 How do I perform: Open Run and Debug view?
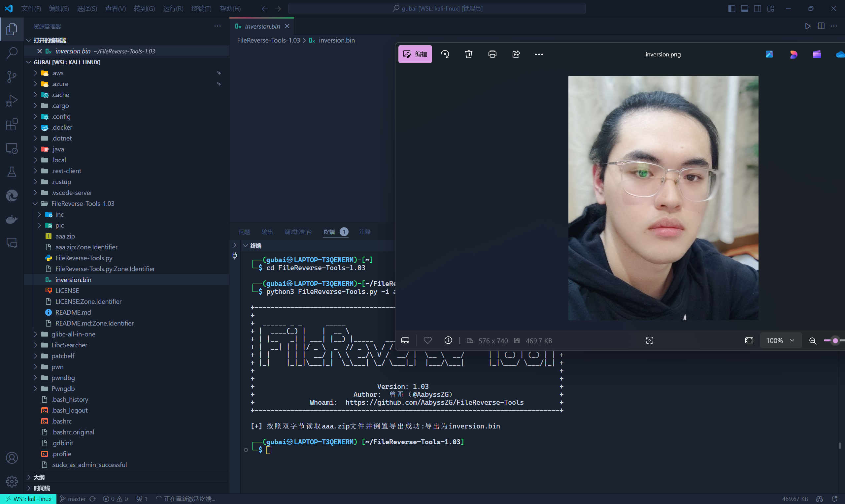[x=12, y=101]
